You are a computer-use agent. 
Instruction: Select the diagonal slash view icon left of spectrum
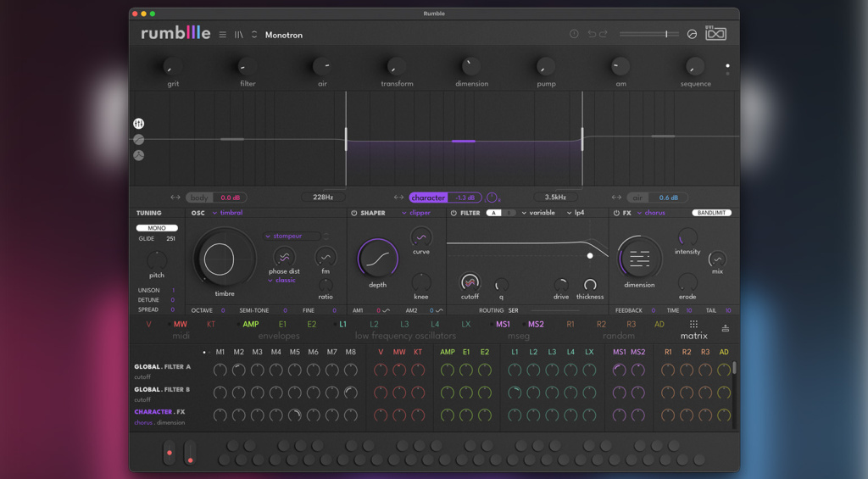138,140
